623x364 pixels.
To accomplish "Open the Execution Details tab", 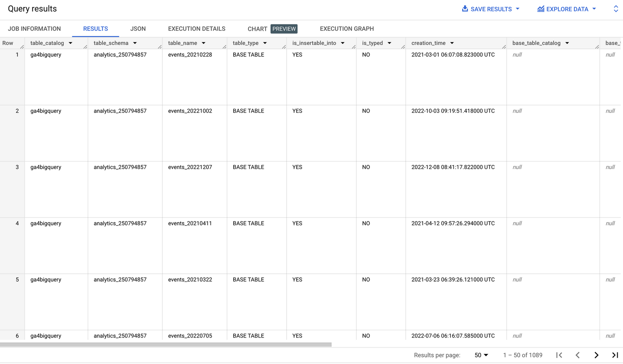I will click(197, 28).
